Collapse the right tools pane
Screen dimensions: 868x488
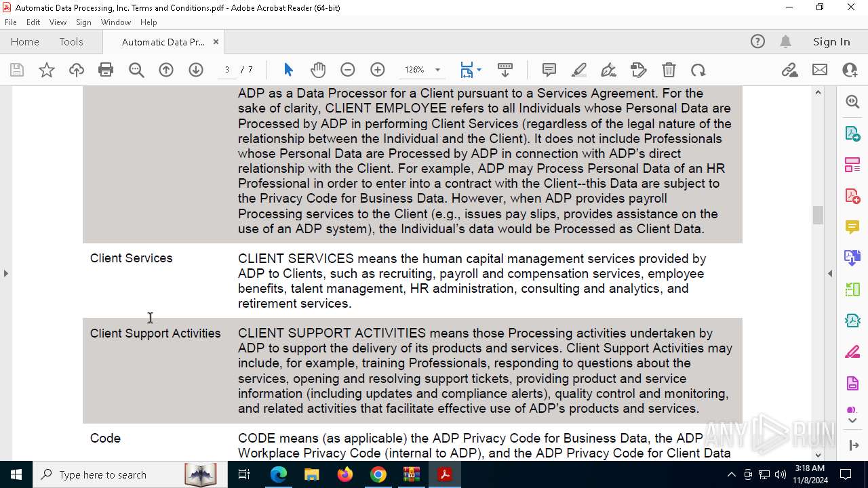tap(830, 273)
